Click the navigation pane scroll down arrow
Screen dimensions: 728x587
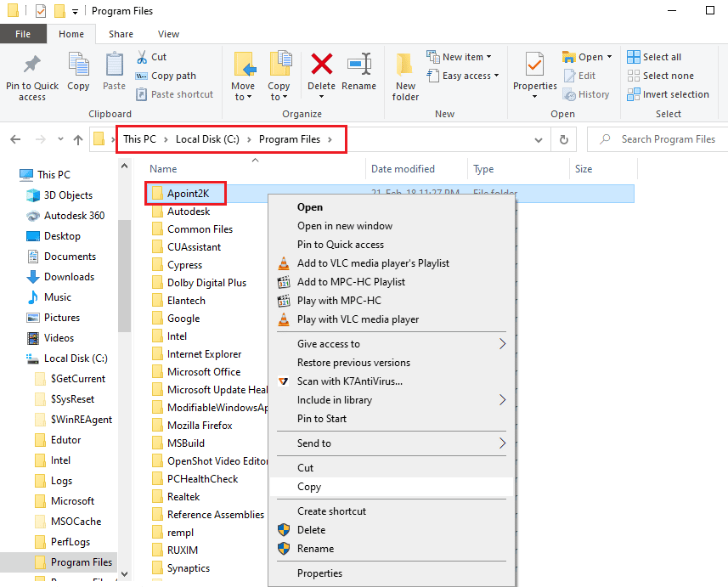click(x=124, y=574)
